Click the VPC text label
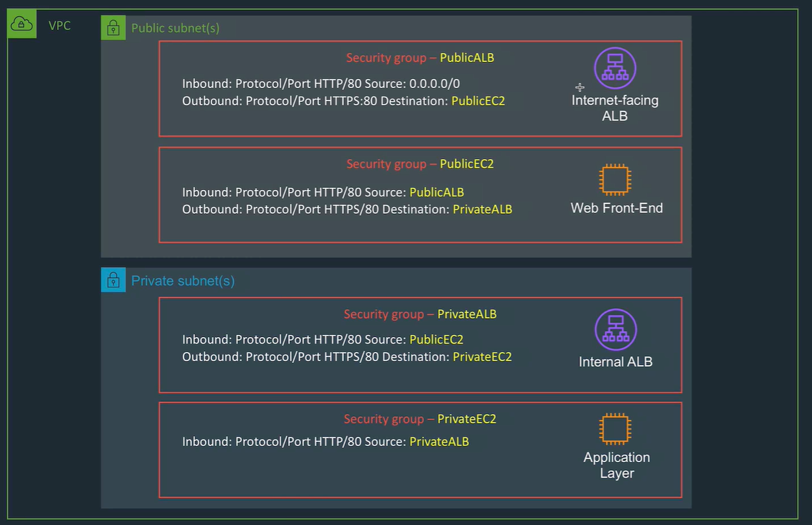Screen dimensions: 812x525 click(60, 26)
